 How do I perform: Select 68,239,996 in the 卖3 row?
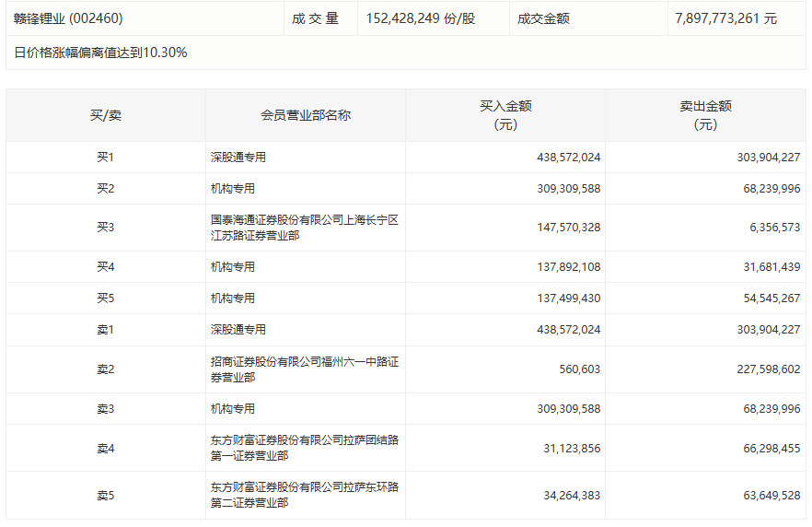[x=771, y=409]
